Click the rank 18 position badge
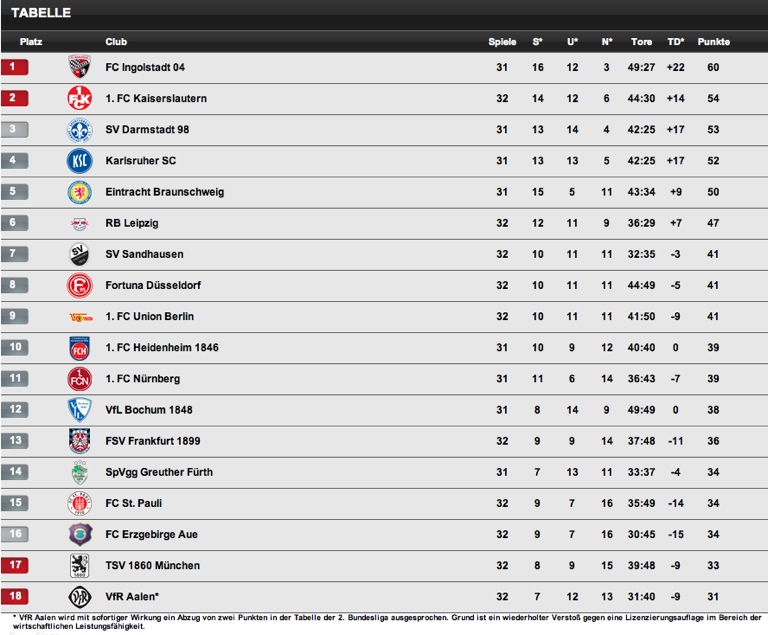Viewport: 768px width, 635px height. (15, 596)
